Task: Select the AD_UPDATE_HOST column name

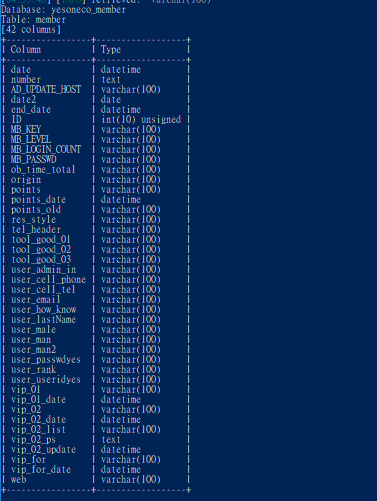Action: pyautogui.click(x=46, y=90)
